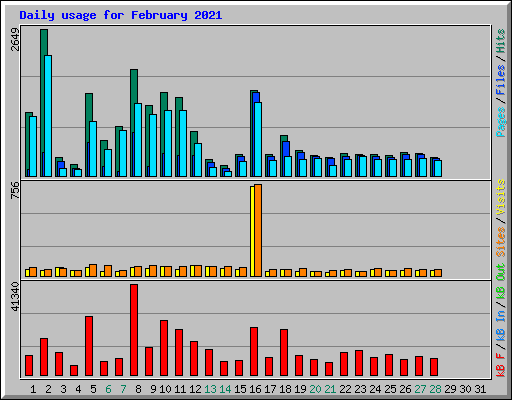Click the tallest red kB bar for day 8
The image size is (512, 400).
tap(134, 330)
